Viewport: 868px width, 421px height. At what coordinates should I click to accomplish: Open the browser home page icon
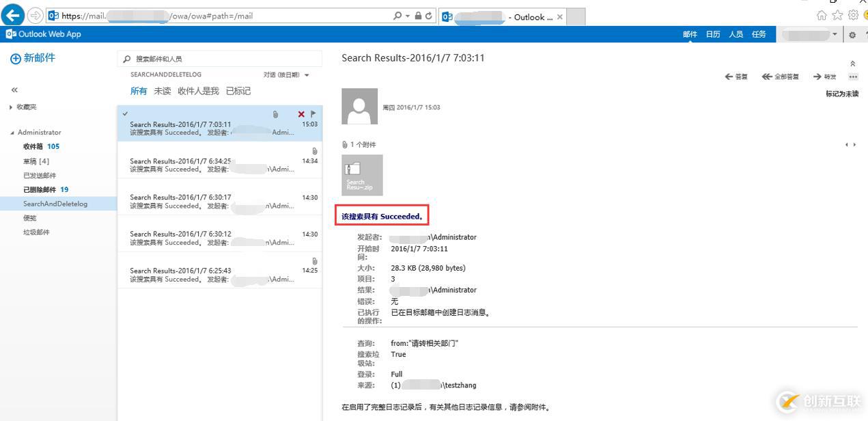822,15
